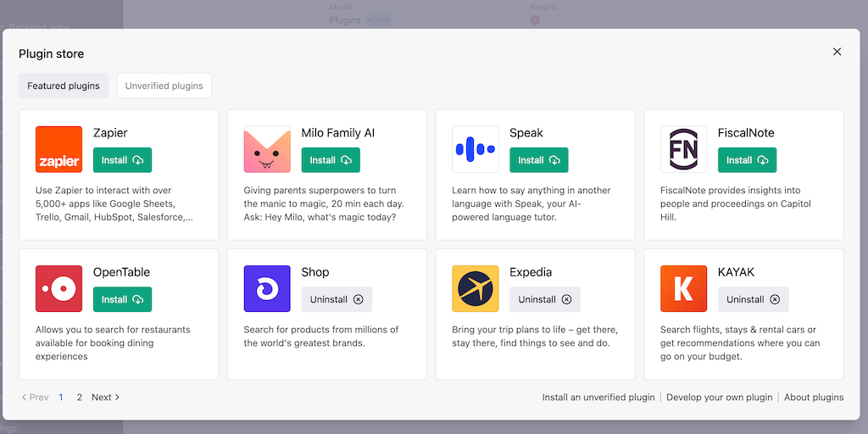The width and height of the screenshot is (868, 434).
Task: Click the Shop plugin logo
Action: (x=267, y=288)
